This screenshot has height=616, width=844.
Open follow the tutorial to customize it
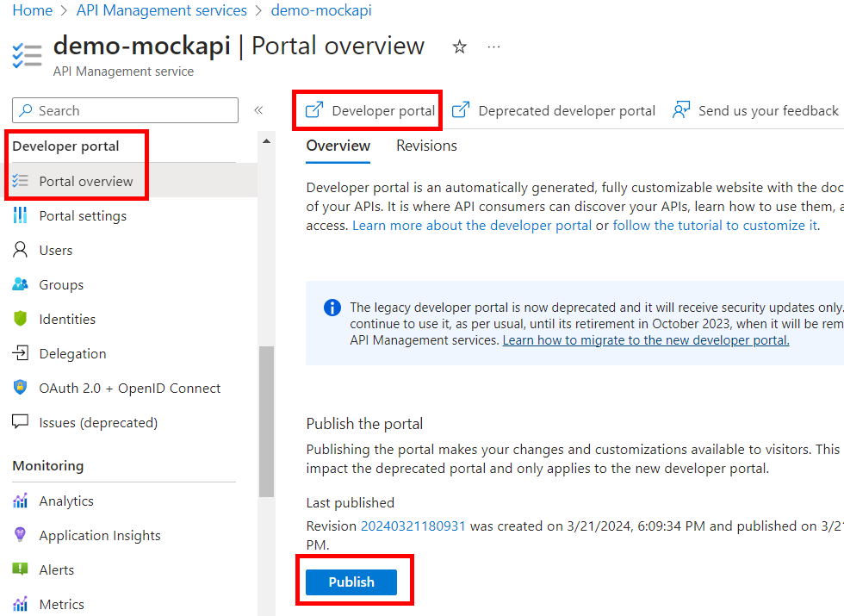pyautogui.click(x=715, y=225)
